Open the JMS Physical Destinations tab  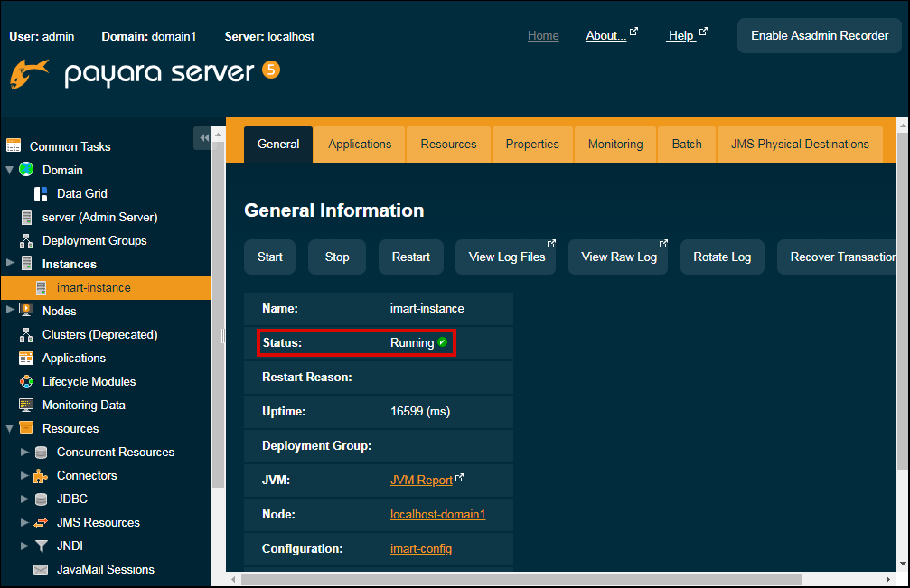point(800,144)
